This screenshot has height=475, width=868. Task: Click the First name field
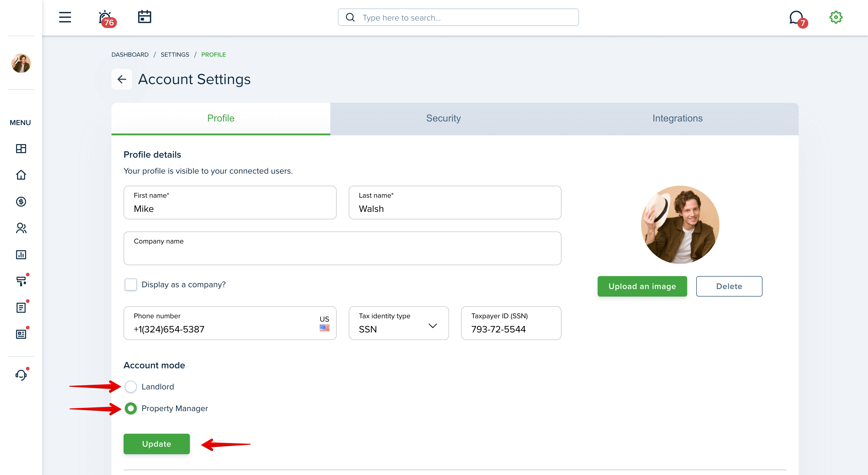pyautogui.click(x=230, y=203)
